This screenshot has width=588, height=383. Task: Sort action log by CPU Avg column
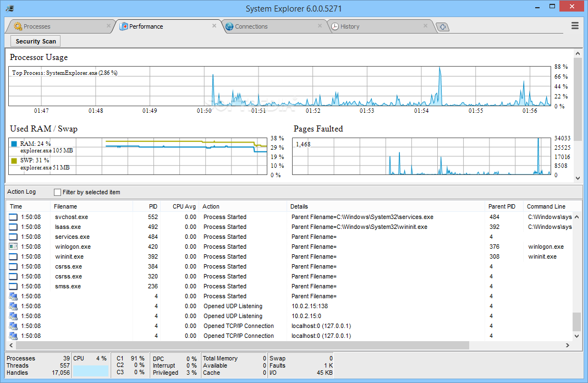[x=180, y=206]
